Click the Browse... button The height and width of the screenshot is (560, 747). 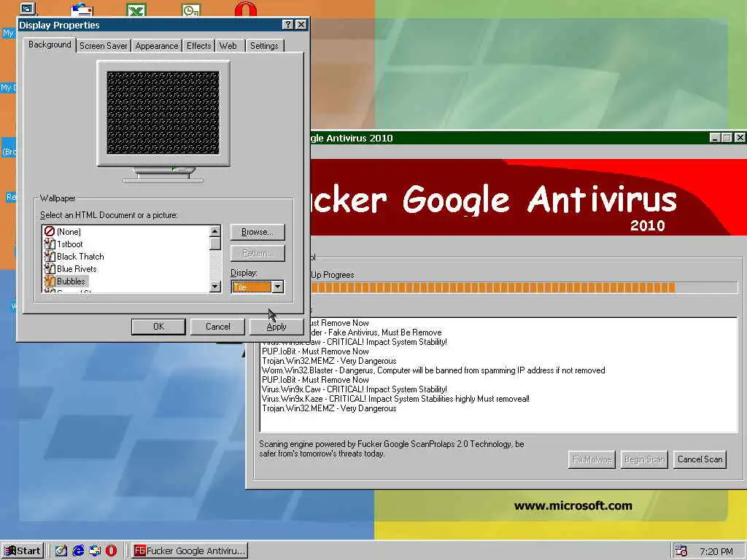click(258, 232)
